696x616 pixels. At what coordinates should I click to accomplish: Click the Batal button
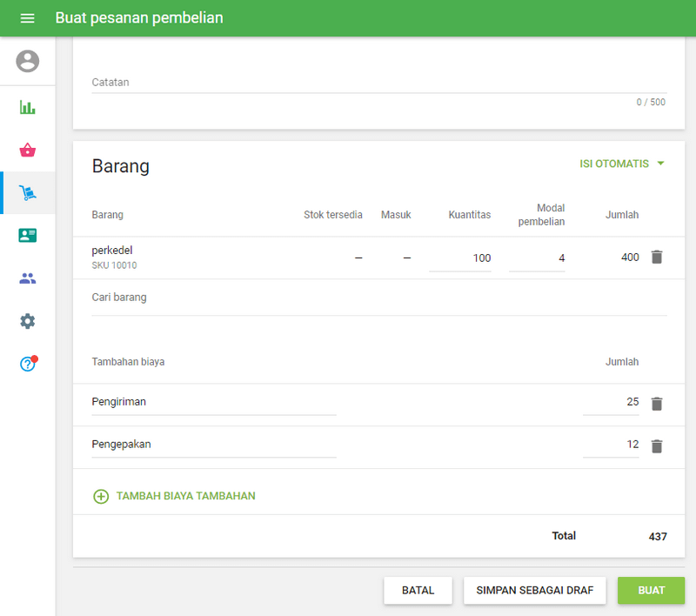tap(418, 590)
